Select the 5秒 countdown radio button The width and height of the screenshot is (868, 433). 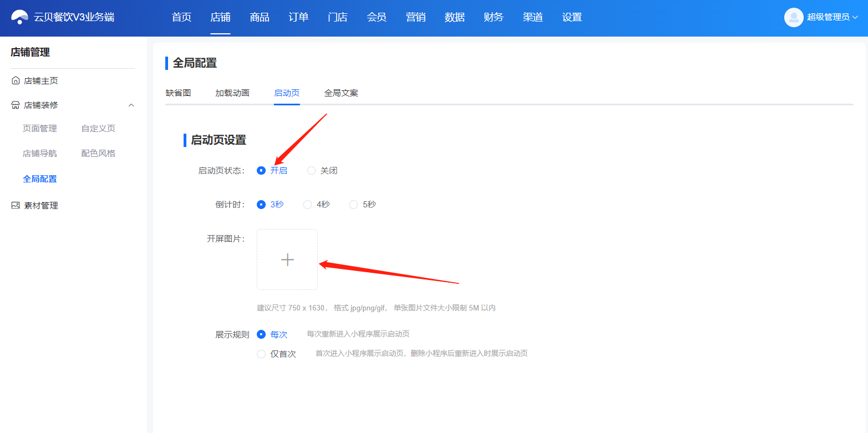click(x=353, y=205)
